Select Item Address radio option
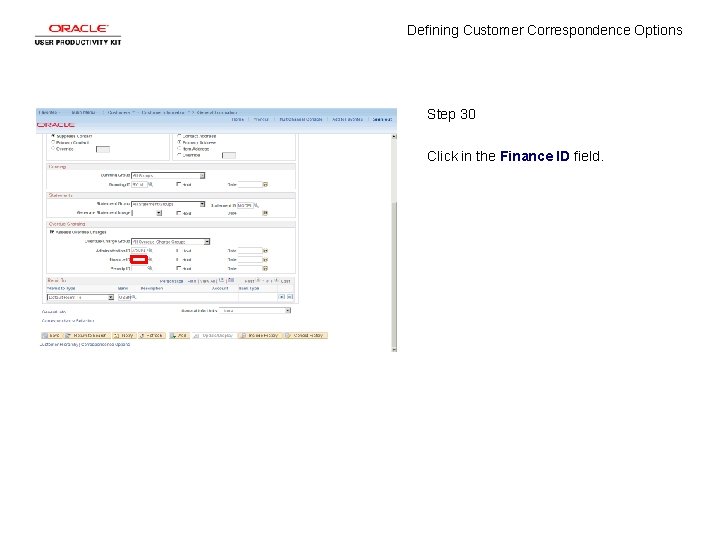The width and height of the screenshot is (720, 540). 180,149
